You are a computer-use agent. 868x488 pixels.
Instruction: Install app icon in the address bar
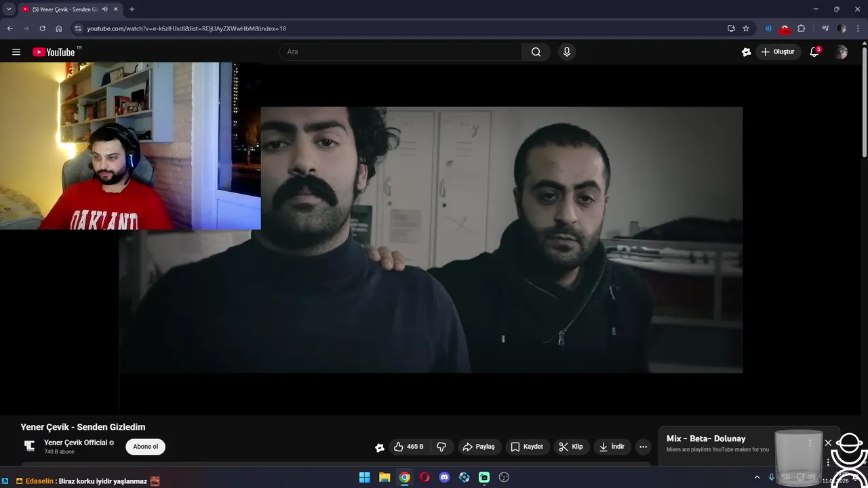point(731,28)
